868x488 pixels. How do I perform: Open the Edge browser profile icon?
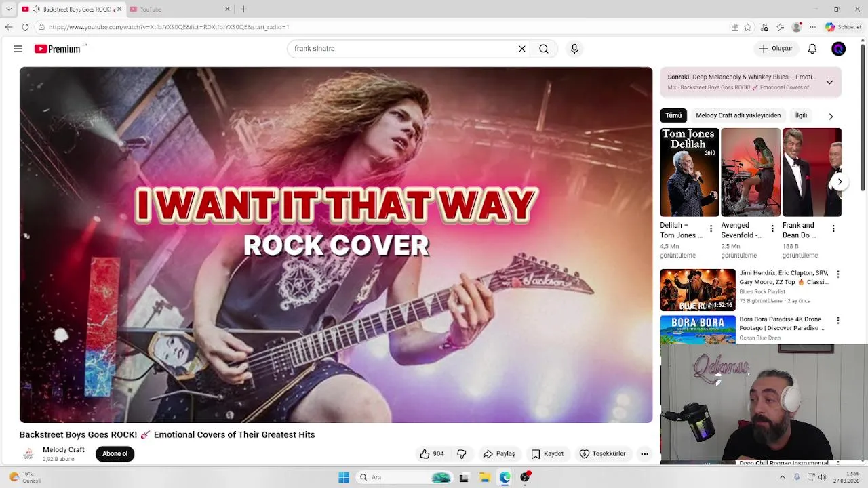[797, 27]
